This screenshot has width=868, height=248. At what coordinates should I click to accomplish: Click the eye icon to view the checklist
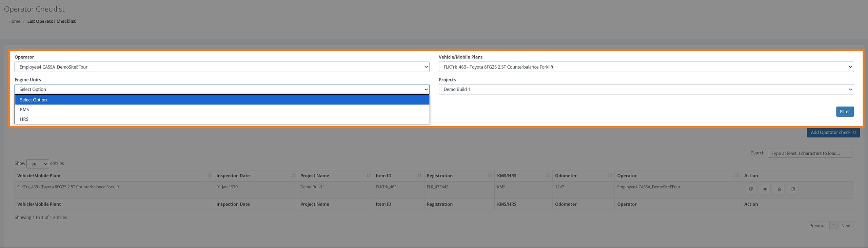click(765, 189)
